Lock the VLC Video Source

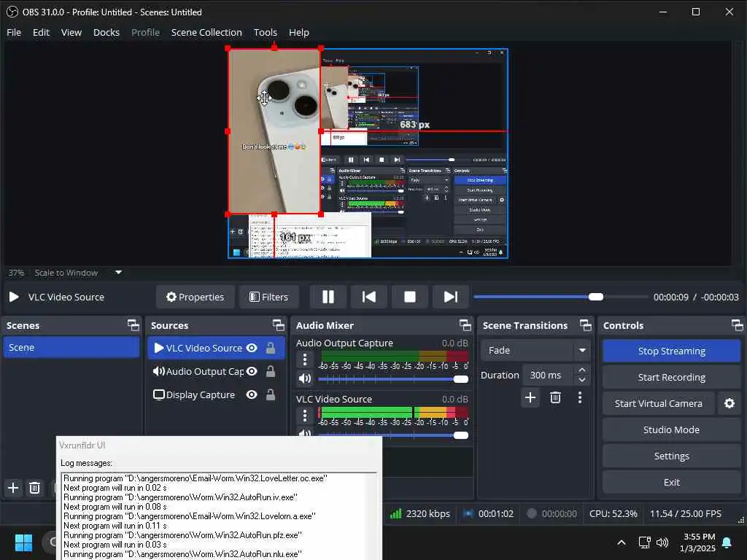pyautogui.click(x=271, y=348)
